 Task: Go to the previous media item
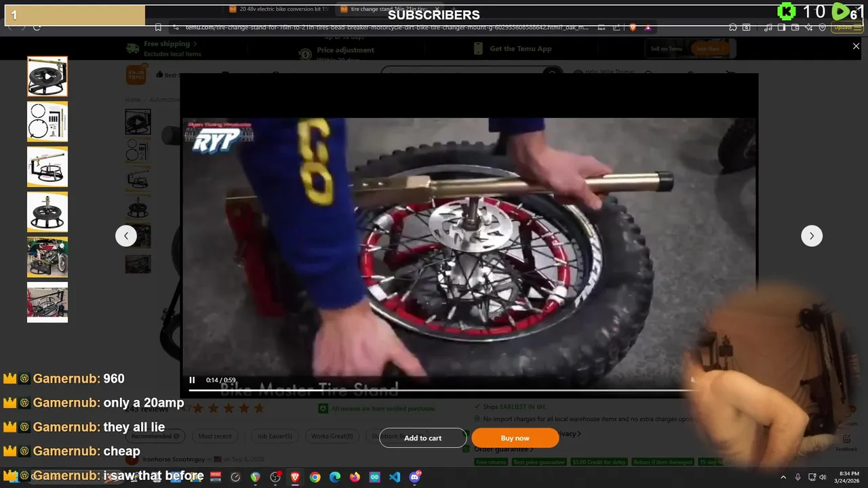(125, 236)
